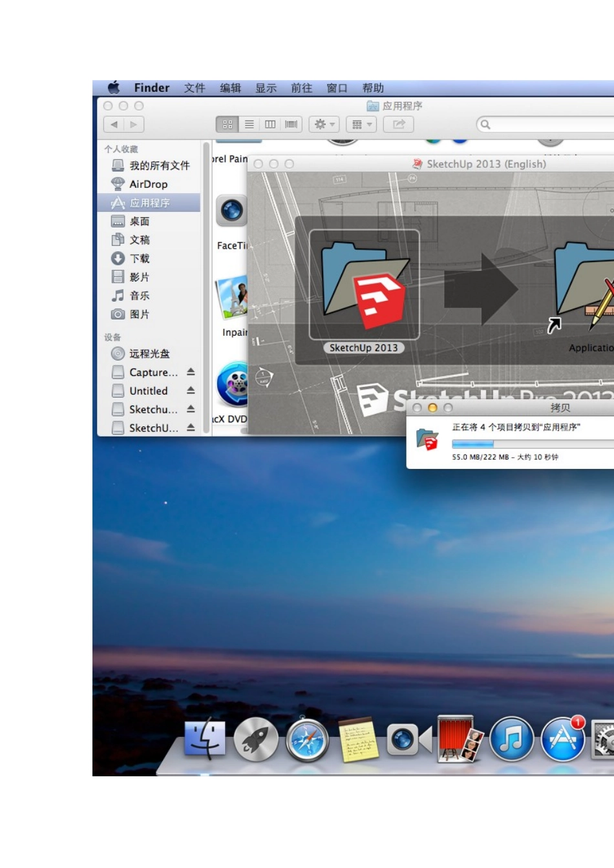The image size is (614, 868).
Task: Eject the Sketchu… volume
Action: tap(191, 409)
